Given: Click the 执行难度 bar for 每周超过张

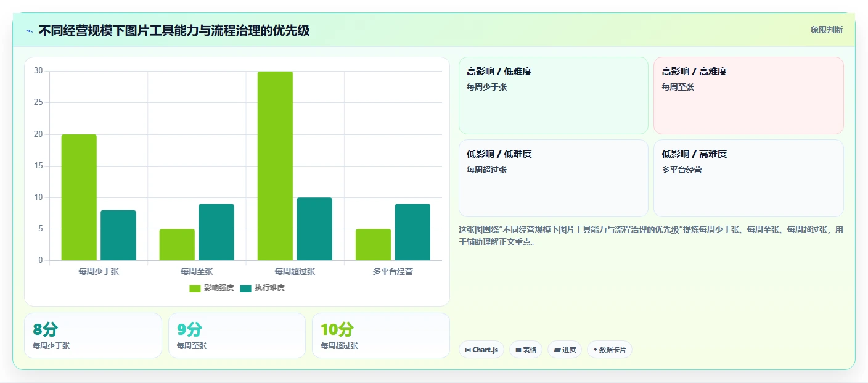Looking at the screenshot, I should point(314,229).
